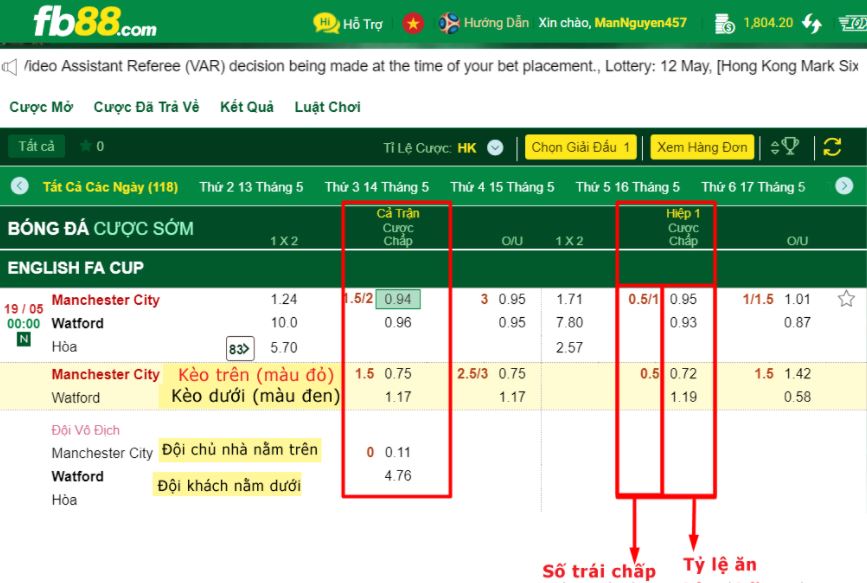Click the football icon beside Hướng Dẫn
The height and width of the screenshot is (583, 867).
click(x=448, y=23)
